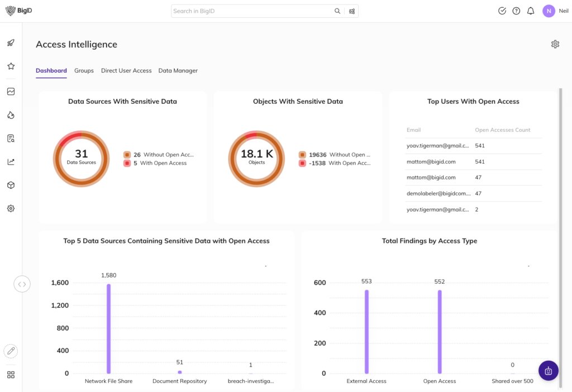Click the notification bell icon
Screen dimensions: 572x392
[531, 11]
